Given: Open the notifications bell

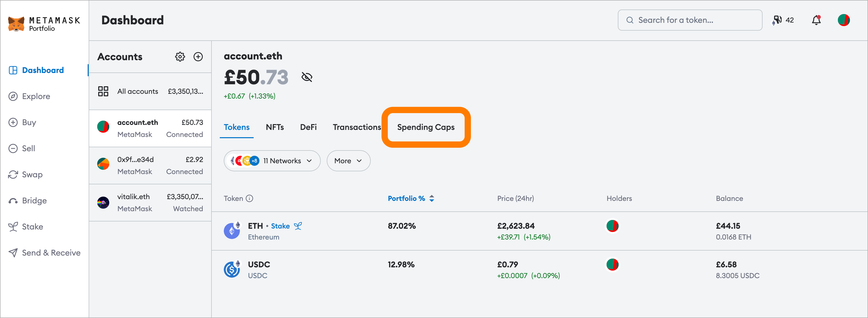Looking at the screenshot, I should [x=816, y=20].
